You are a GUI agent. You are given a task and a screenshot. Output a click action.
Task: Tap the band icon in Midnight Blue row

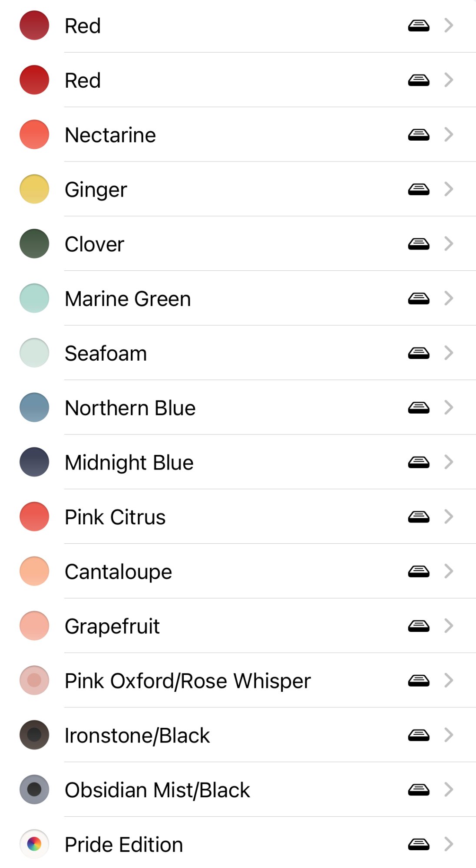[419, 462]
